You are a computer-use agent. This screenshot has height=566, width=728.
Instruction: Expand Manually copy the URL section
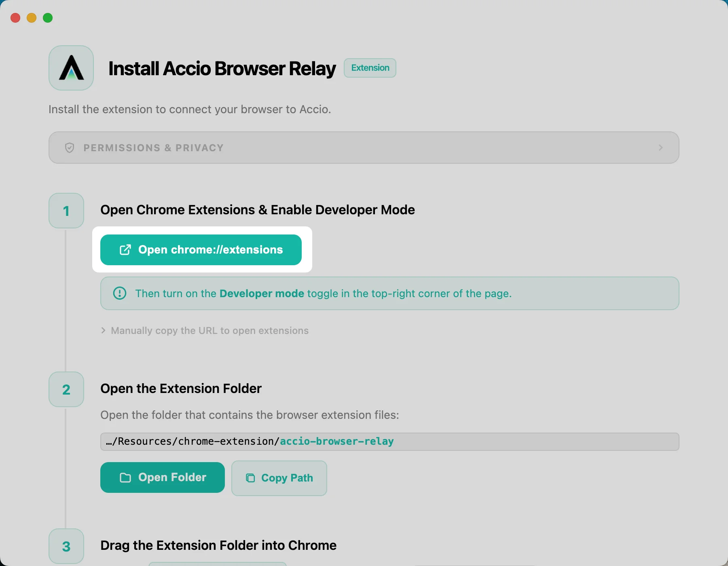click(205, 331)
